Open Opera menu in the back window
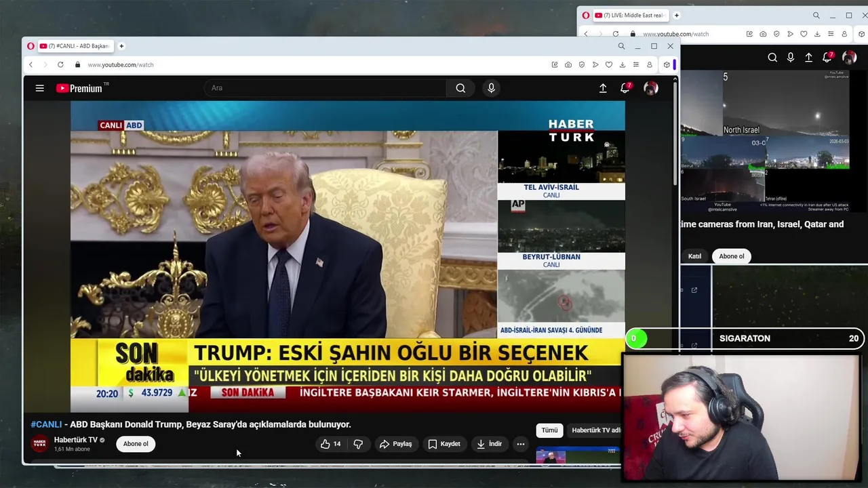The height and width of the screenshot is (488, 868). (586, 16)
